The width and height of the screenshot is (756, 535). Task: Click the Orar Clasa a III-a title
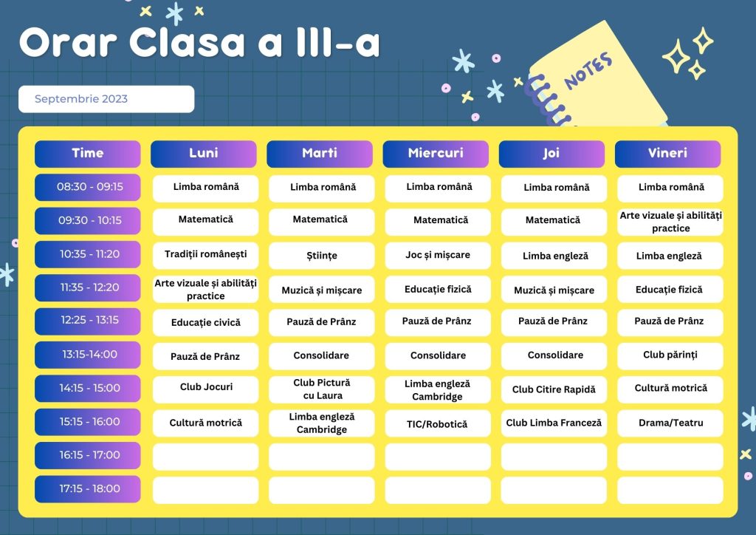tap(199, 42)
